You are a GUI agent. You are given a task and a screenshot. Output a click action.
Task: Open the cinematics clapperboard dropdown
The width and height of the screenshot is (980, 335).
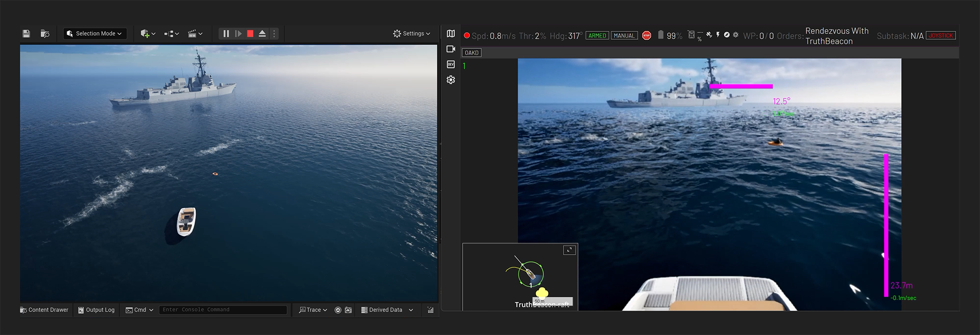195,34
